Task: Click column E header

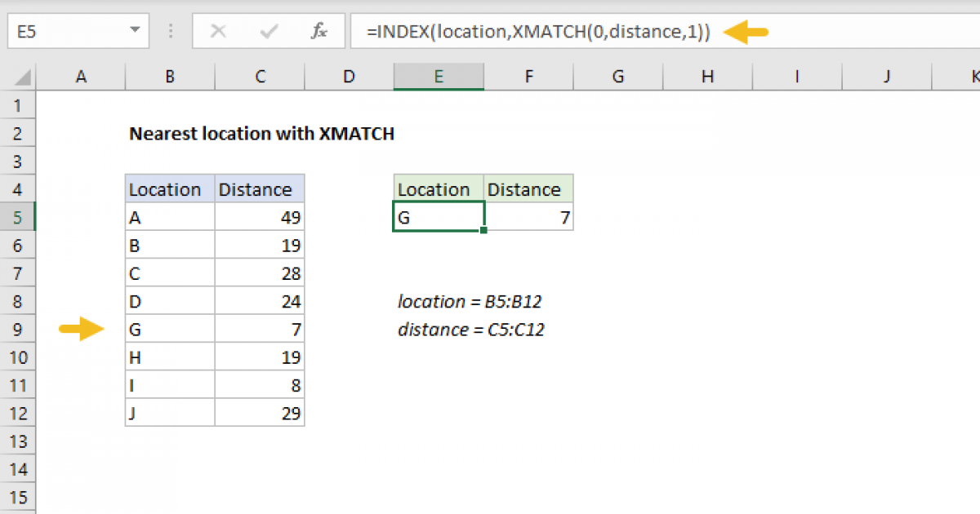Action: [x=439, y=76]
